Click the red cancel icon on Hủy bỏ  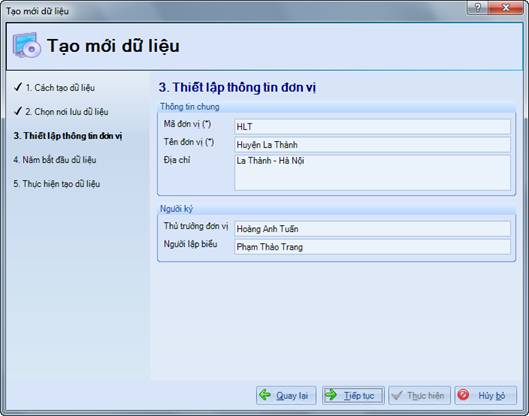pyautogui.click(x=463, y=394)
